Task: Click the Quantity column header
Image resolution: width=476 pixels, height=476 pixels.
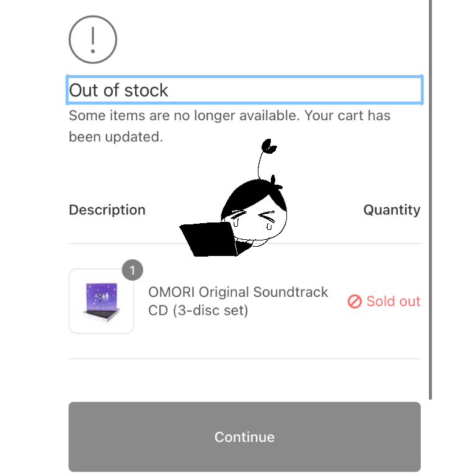Action: tap(392, 210)
